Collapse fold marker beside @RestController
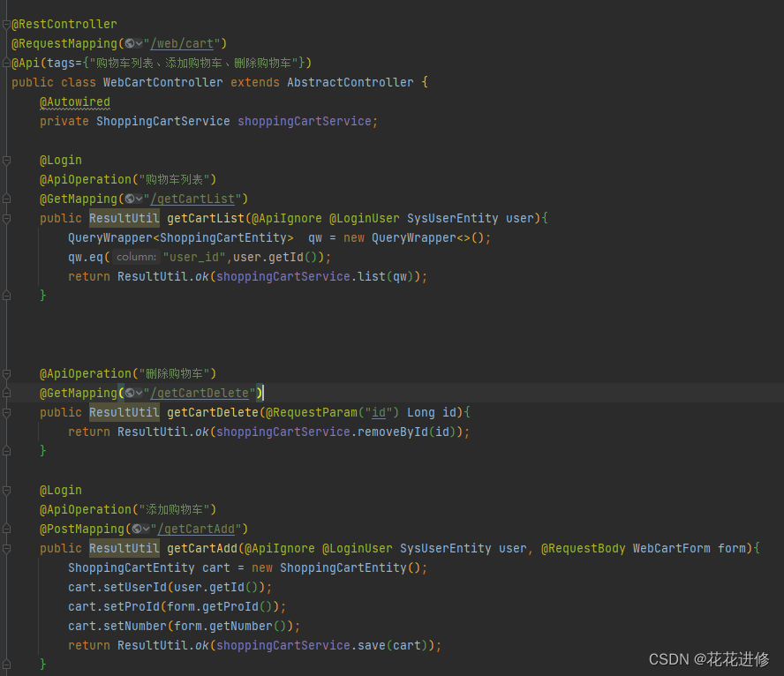784x676 pixels. click(6, 24)
